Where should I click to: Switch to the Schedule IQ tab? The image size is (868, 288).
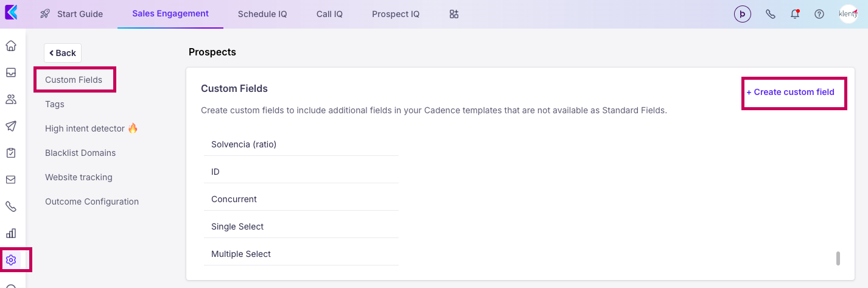[262, 14]
